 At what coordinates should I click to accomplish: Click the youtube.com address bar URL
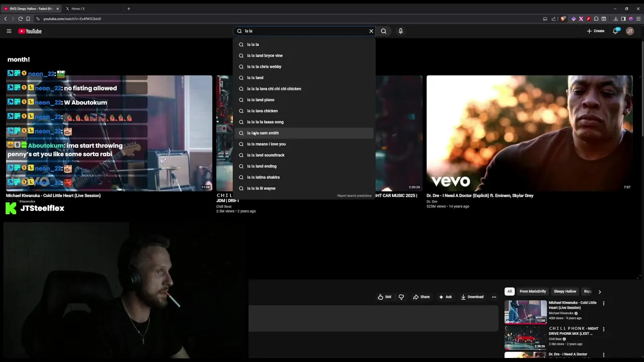[x=72, y=19]
